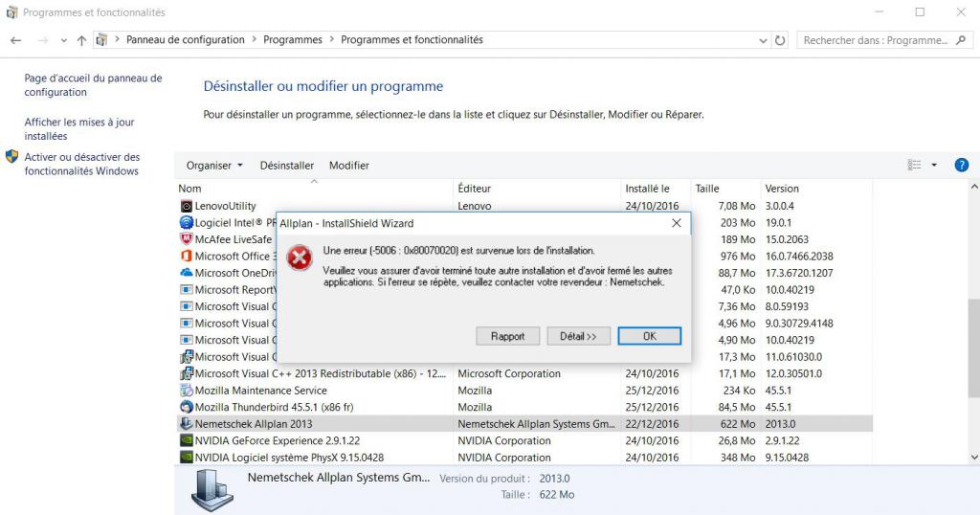Click the Microsoft Visual C++ 2013 Redistributable icon
Image resolution: width=980 pixels, height=515 pixels.
tap(187, 373)
